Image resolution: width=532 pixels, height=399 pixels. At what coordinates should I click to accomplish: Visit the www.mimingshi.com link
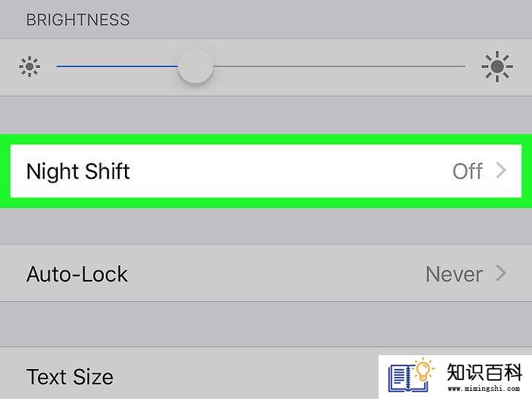484,389
